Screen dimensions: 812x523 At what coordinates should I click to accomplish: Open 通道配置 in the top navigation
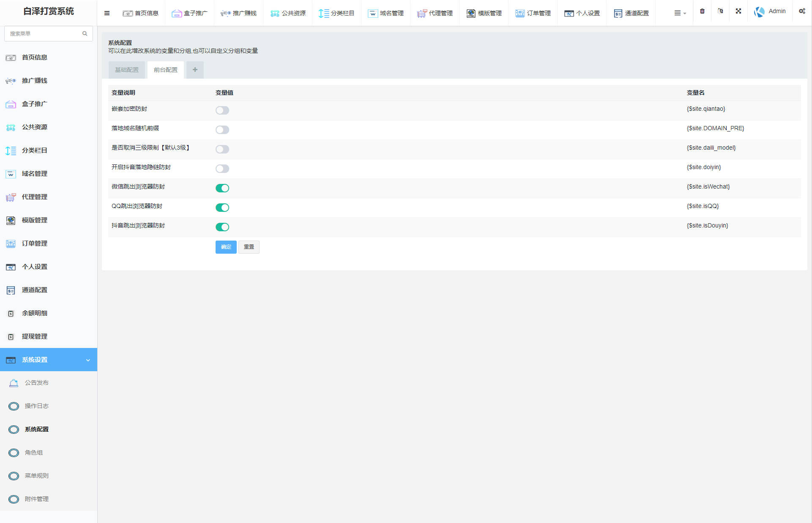[x=631, y=13]
